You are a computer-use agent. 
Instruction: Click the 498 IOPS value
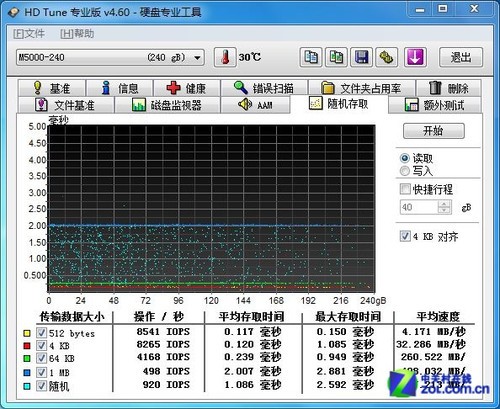pyautogui.click(x=166, y=371)
